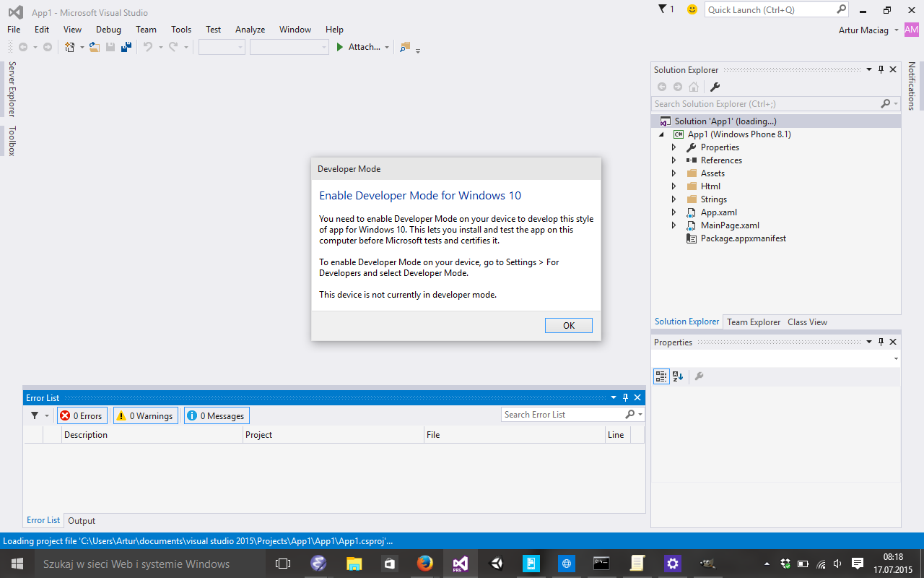Expand the References node
Image resolution: width=924 pixels, height=578 pixels.
coord(674,160)
